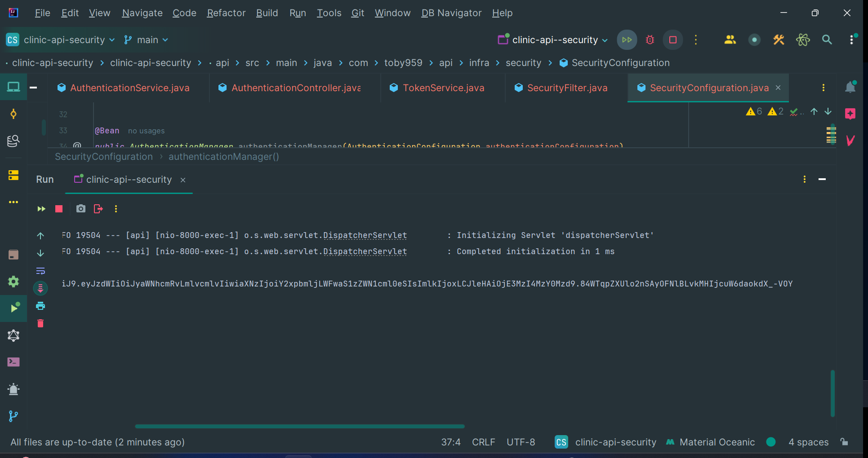Open main branch dropdown

pos(146,40)
